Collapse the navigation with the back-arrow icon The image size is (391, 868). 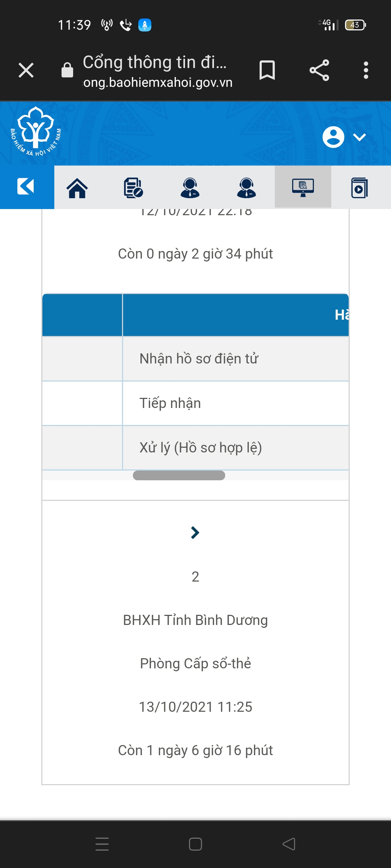click(26, 187)
